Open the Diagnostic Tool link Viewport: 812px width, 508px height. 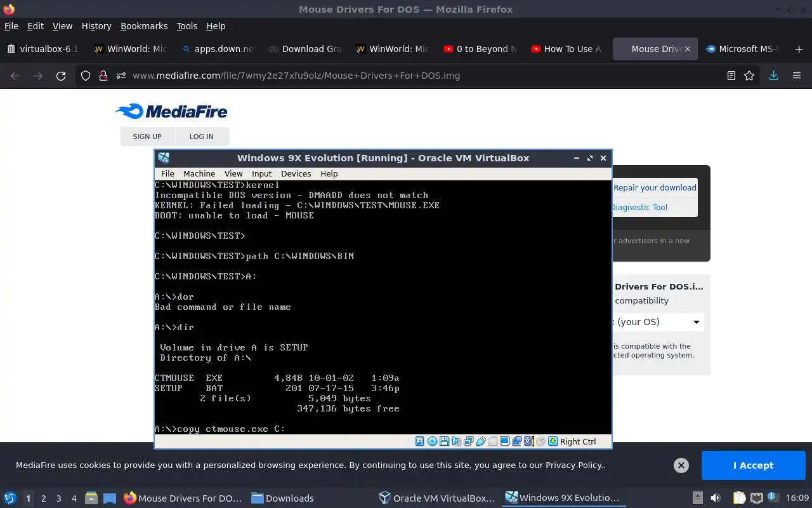click(x=639, y=208)
